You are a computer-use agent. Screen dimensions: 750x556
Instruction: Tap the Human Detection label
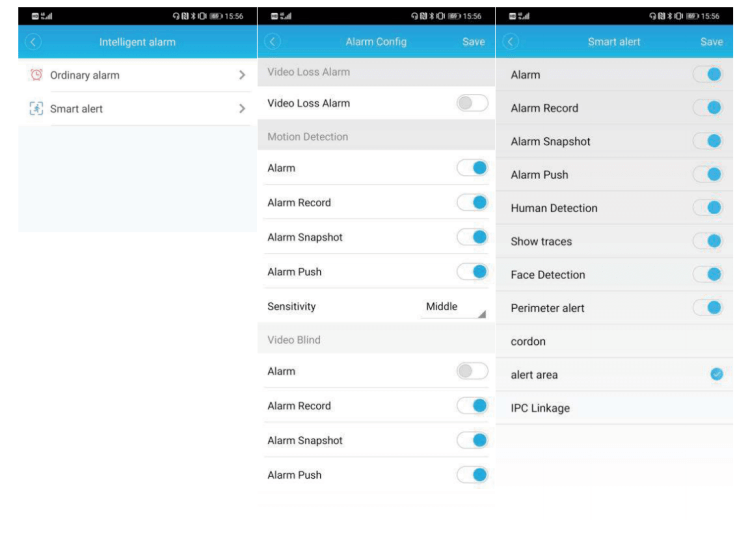(x=554, y=208)
